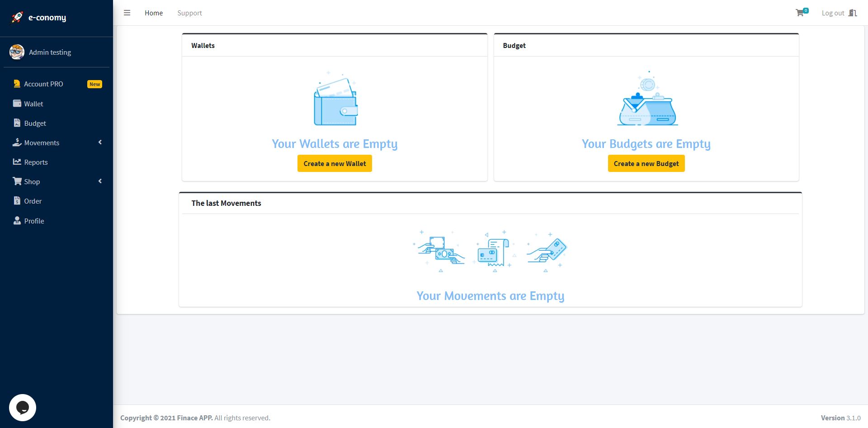Screen dimensions: 868x428
Task: Click Create a new Wallet button
Action: tap(335, 163)
